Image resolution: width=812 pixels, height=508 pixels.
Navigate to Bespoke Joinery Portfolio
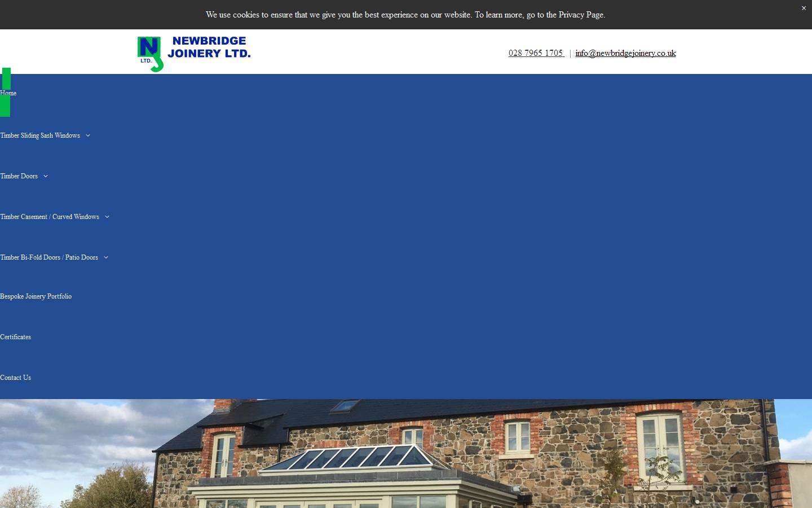[36, 296]
